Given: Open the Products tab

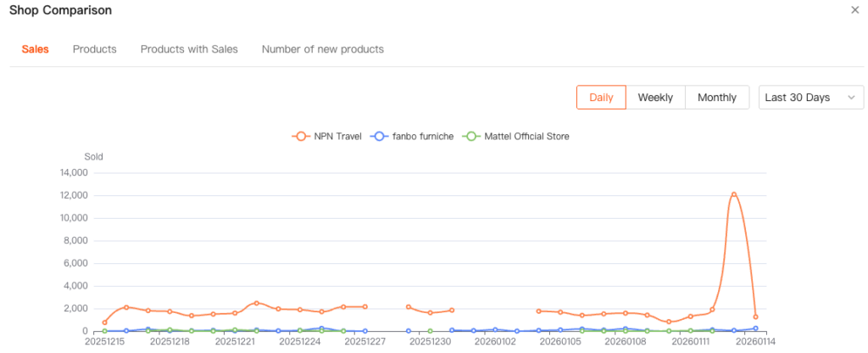Looking at the screenshot, I should [95, 49].
